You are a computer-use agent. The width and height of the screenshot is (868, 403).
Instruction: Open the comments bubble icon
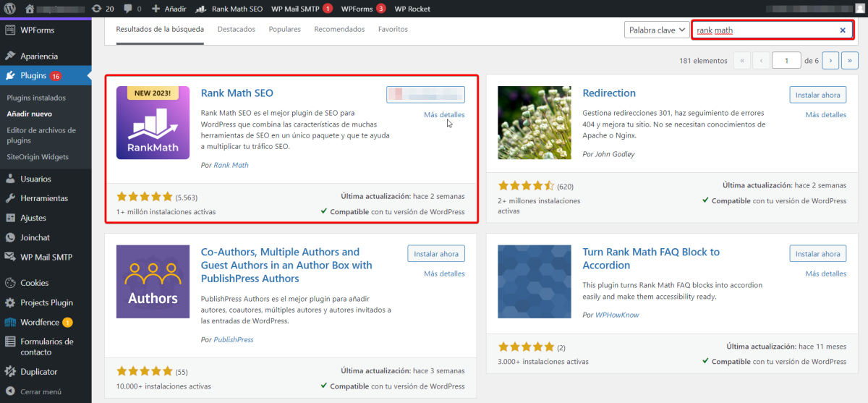[132, 9]
